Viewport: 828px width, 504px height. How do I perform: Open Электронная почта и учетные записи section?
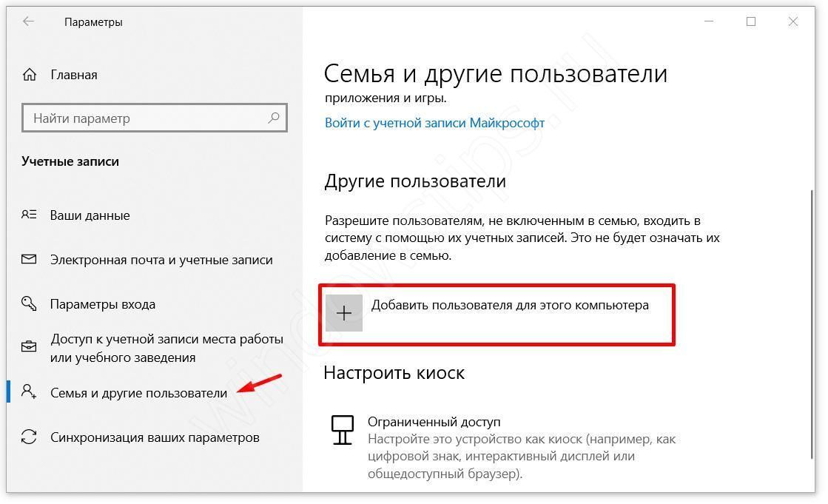(x=161, y=260)
